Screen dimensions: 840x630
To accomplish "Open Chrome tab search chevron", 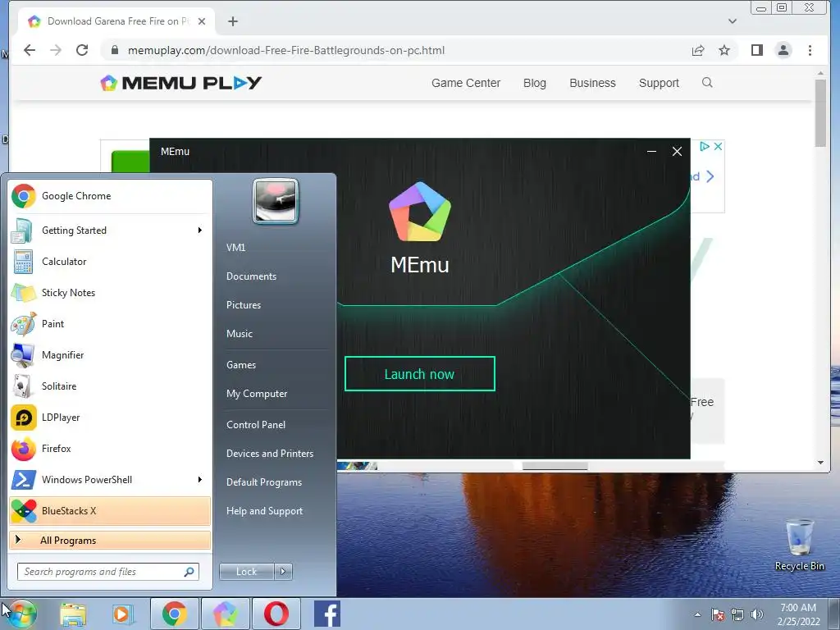I will point(733,21).
